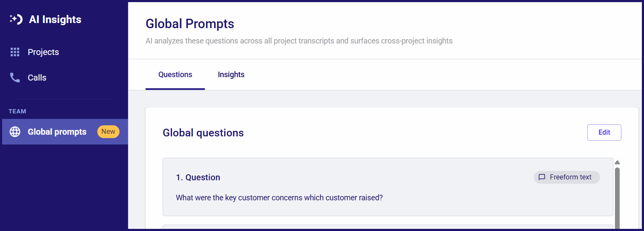Viewport: 644px width, 231px height.
Task: Select the Global prompts sidebar entry
Action: 65,132
